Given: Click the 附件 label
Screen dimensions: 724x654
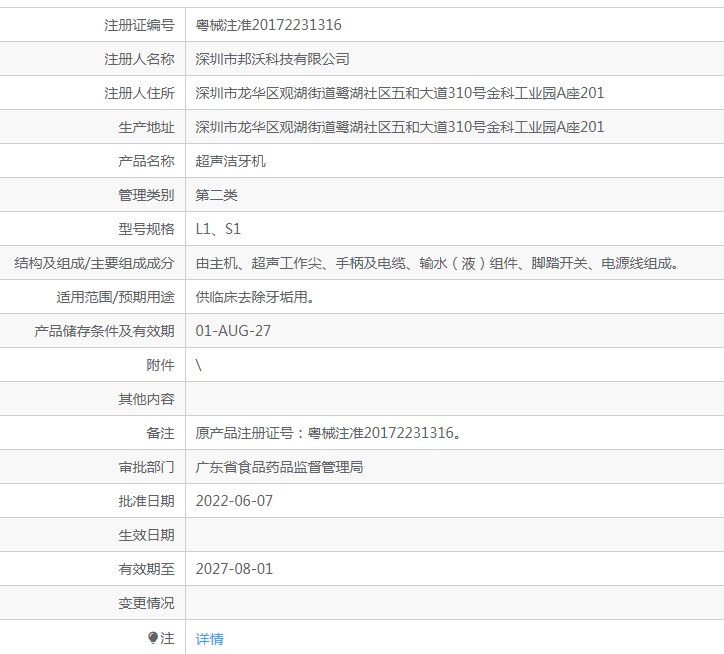Looking at the screenshot, I should (160, 365).
